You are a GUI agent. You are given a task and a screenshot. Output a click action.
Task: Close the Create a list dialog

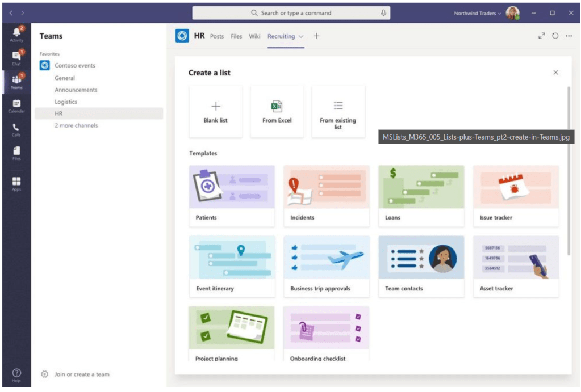click(x=555, y=73)
